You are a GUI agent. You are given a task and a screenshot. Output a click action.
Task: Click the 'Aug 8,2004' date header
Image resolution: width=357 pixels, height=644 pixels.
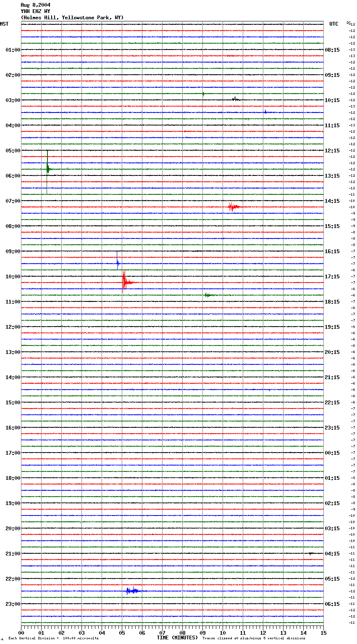tap(35, 5)
